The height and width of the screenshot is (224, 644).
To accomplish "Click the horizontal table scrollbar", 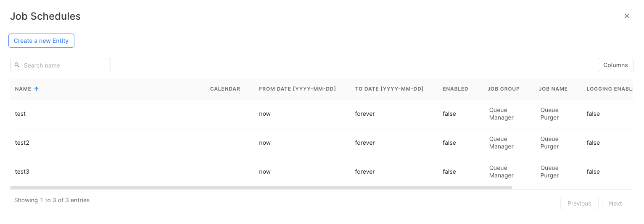I will click(261, 188).
